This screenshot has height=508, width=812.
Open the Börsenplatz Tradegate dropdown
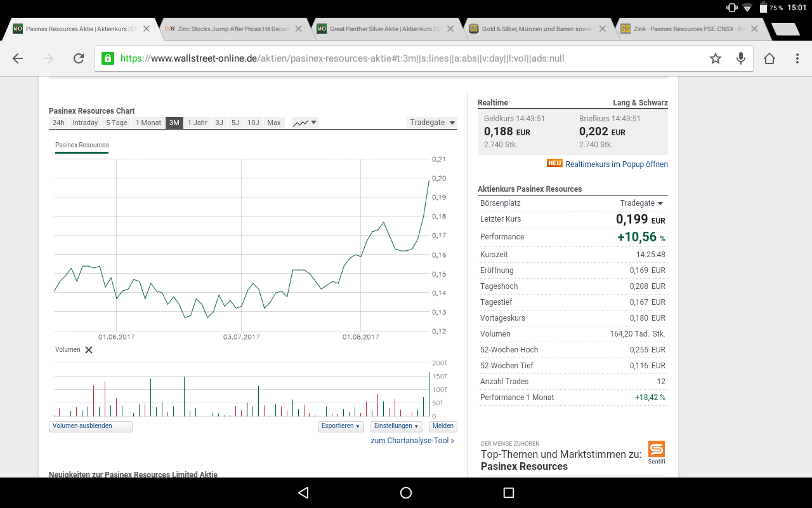pyautogui.click(x=642, y=203)
